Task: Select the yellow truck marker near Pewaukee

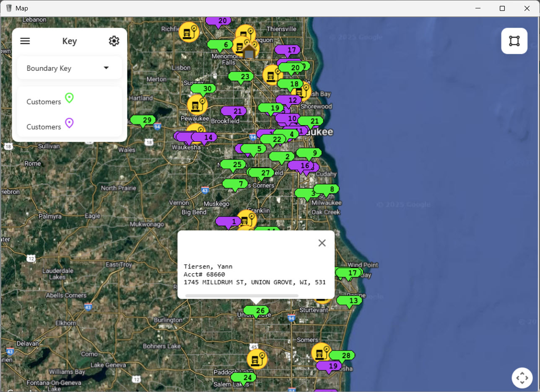Action: pyautogui.click(x=197, y=104)
